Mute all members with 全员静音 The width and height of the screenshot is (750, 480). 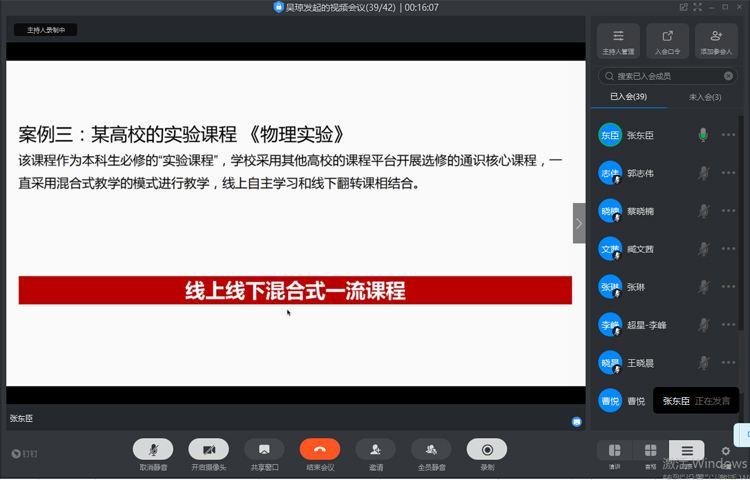pyautogui.click(x=431, y=450)
